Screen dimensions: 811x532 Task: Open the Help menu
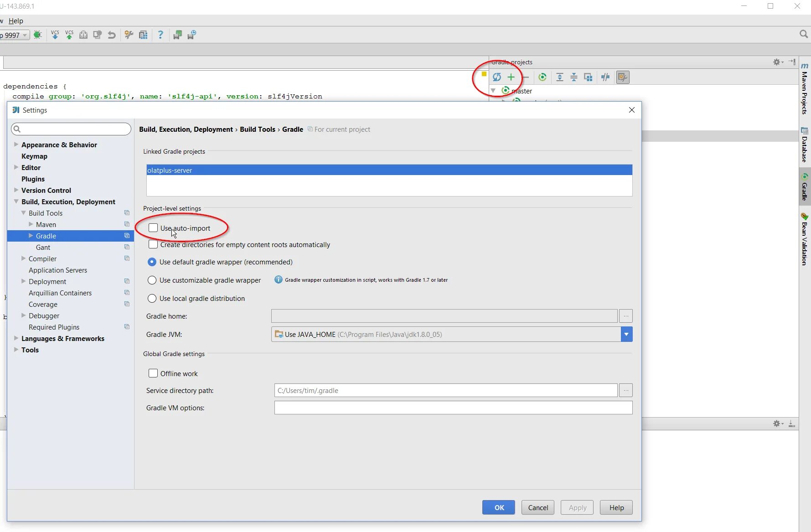[x=15, y=21]
